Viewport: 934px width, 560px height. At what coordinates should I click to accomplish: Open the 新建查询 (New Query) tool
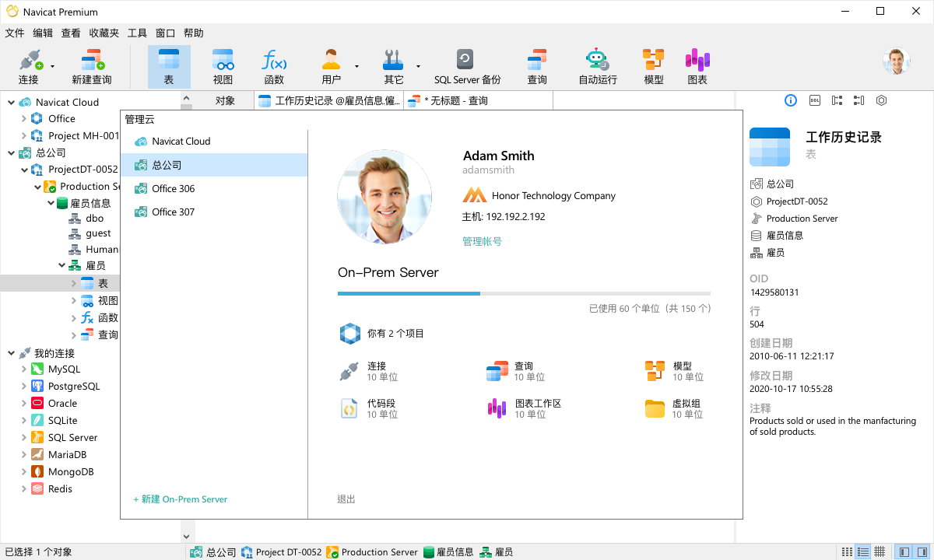point(92,66)
